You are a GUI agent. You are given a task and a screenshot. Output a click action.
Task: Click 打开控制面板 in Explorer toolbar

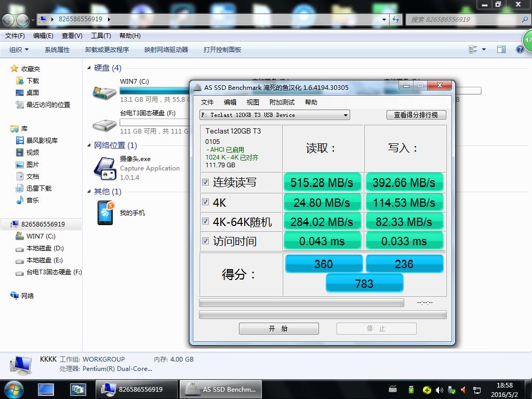click(222, 49)
